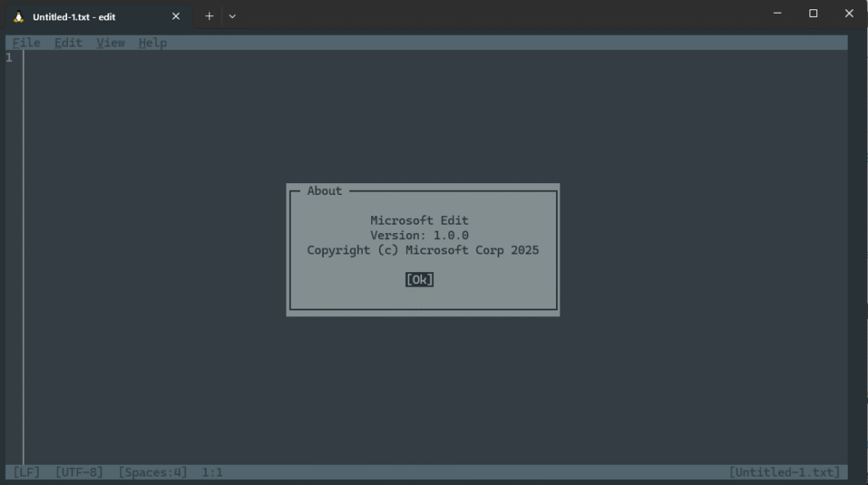Open the View menu
This screenshot has height=485, width=868.
point(110,42)
